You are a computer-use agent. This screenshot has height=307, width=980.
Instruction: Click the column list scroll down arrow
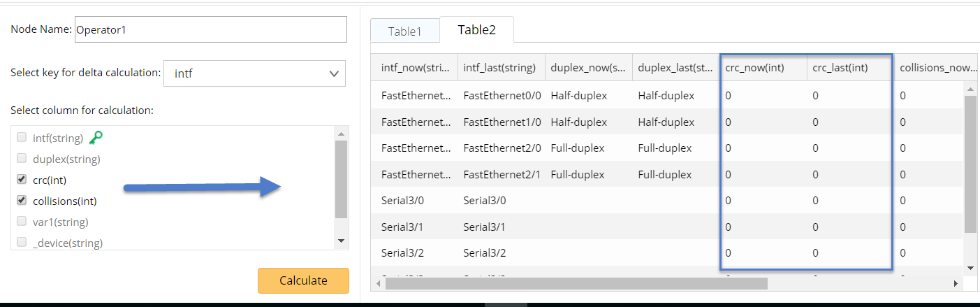tap(341, 241)
